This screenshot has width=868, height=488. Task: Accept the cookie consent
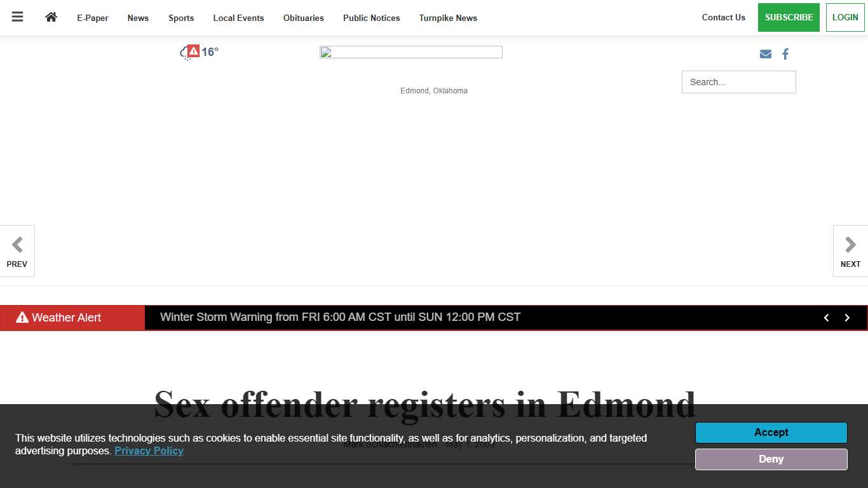[771, 433]
